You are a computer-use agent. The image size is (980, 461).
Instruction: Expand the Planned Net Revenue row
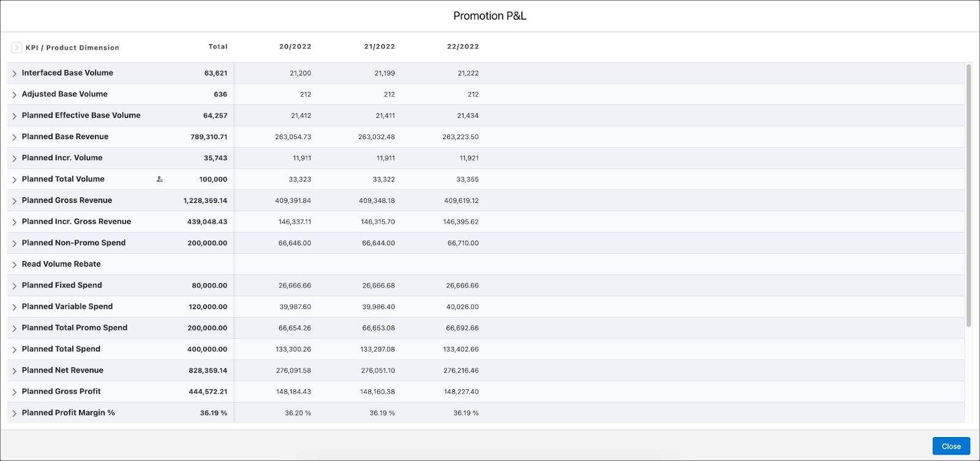(14, 371)
